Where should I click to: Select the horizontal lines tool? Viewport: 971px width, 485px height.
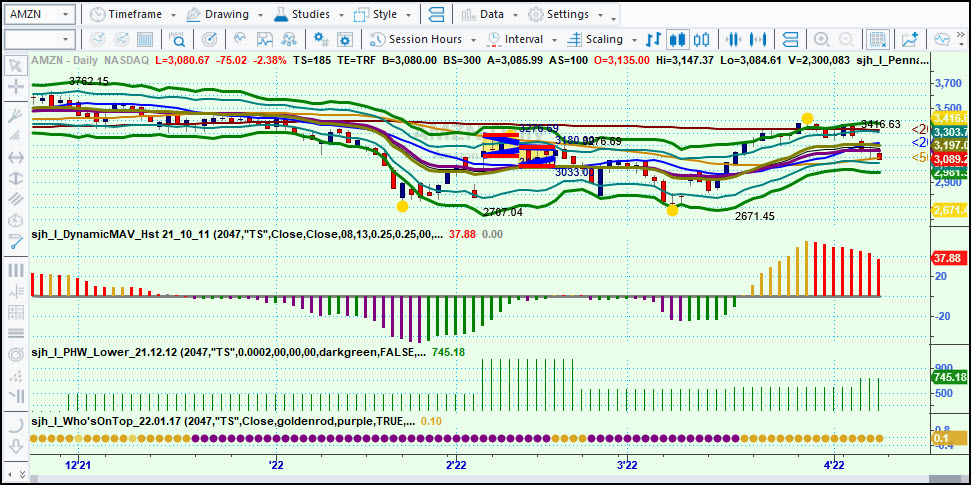tap(16, 333)
